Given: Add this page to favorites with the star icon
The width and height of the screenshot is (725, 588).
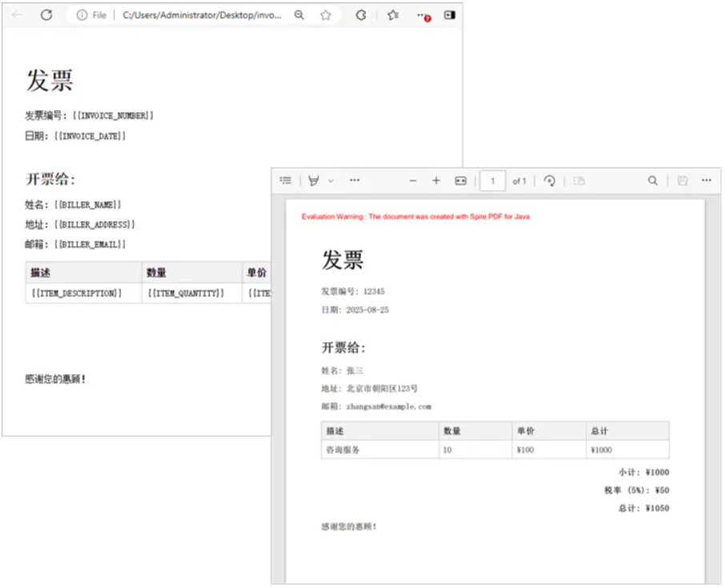Looking at the screenshot, I should [x=326, y=15].
